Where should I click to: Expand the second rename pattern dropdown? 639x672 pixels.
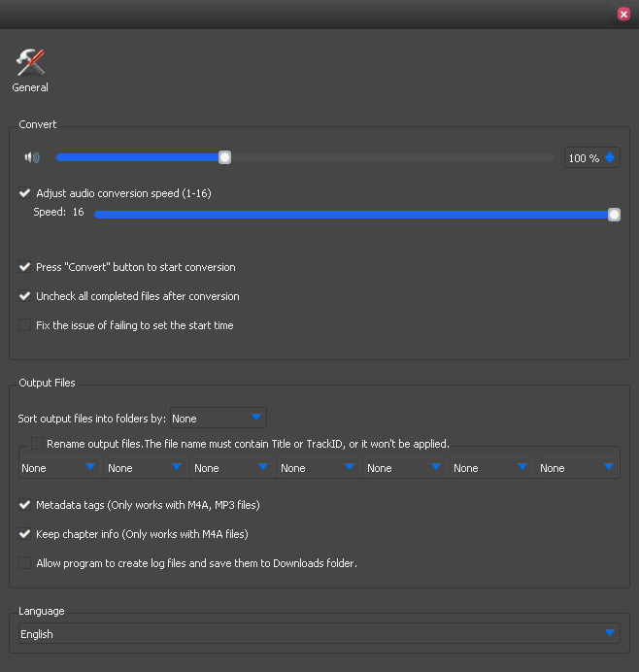pyautogui.click(x=146, y=468)
